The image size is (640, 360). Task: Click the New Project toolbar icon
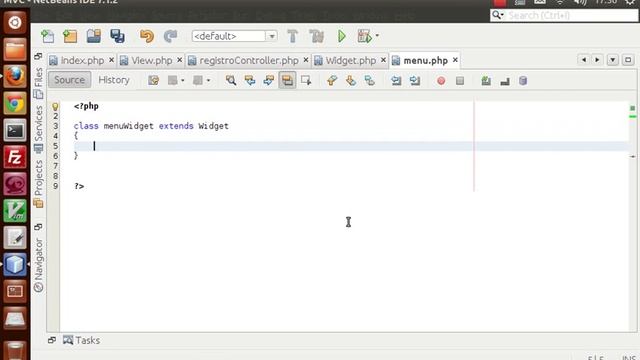tap(70, 36)
